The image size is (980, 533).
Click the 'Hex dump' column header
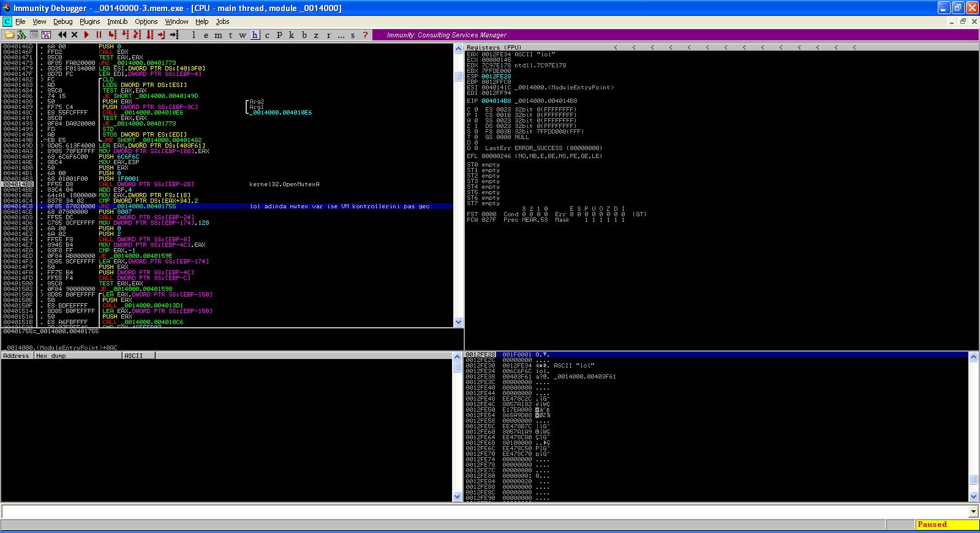click(x=78, y=355)
